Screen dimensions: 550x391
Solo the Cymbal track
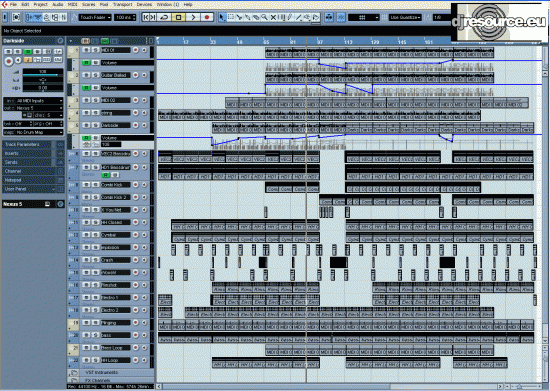(95, 235)
